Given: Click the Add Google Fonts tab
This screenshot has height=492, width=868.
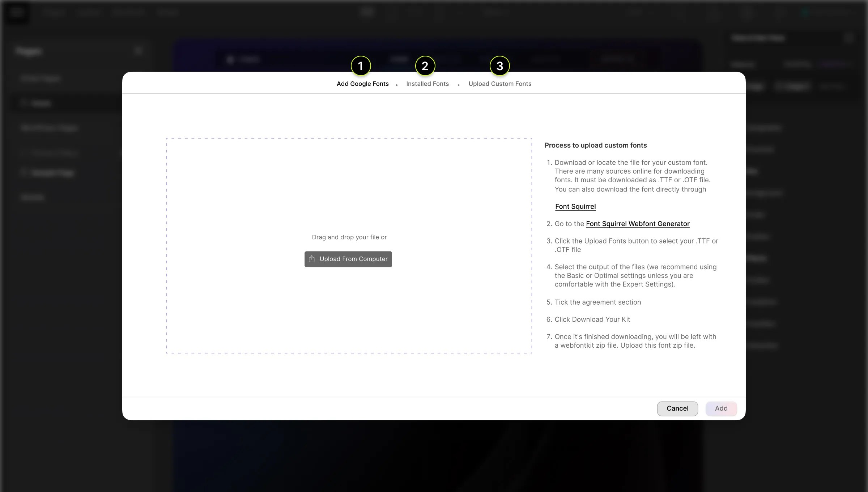Looking at the screenshot, I should click(x=362, y=84).
